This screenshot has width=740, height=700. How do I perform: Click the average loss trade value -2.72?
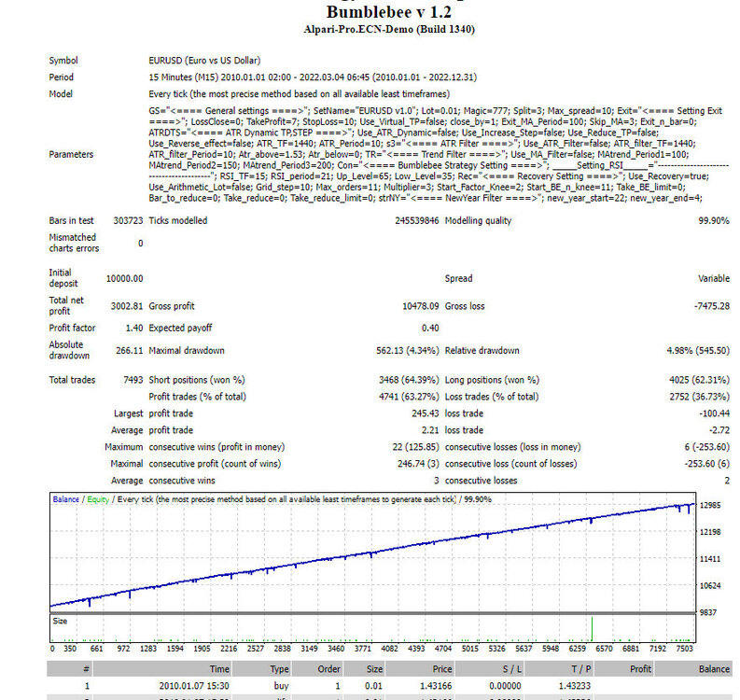point(719,430)
